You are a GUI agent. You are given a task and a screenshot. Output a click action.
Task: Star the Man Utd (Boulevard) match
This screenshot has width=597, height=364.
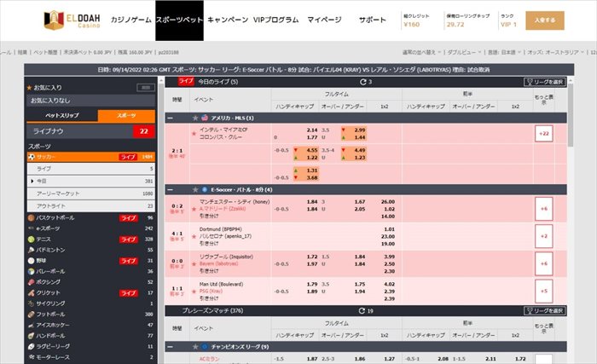(x=194, y=292)
